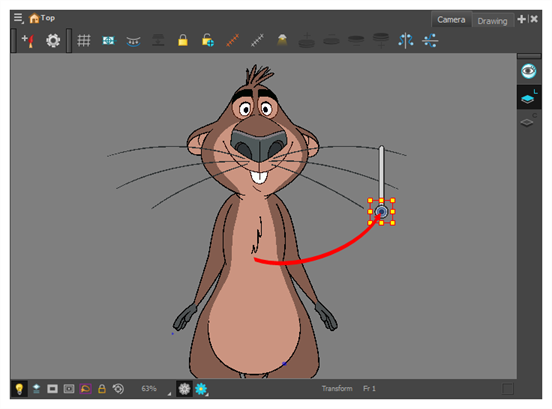Screen dimensions: 552x409
Task: Click the orange deformer chain icon
Action: [233, 40]
